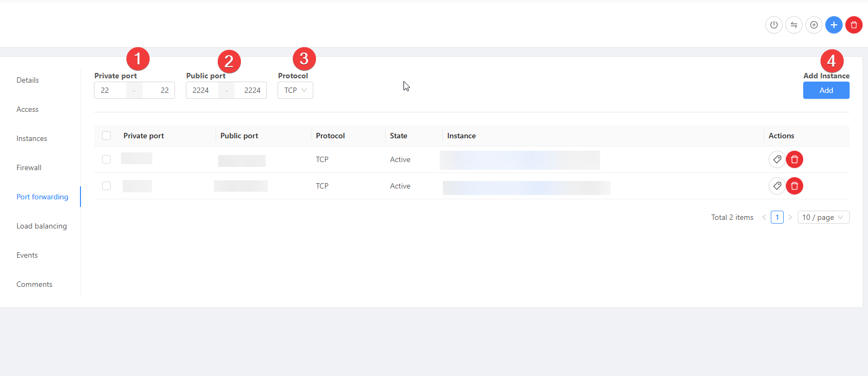868x376 pixels.
Task: Delete the second port forwarding rule
Action: [794, 186]
